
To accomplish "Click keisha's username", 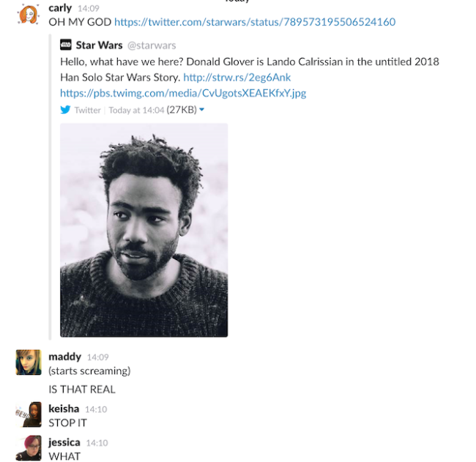I will pyautogui.click(x=64, y=409).
